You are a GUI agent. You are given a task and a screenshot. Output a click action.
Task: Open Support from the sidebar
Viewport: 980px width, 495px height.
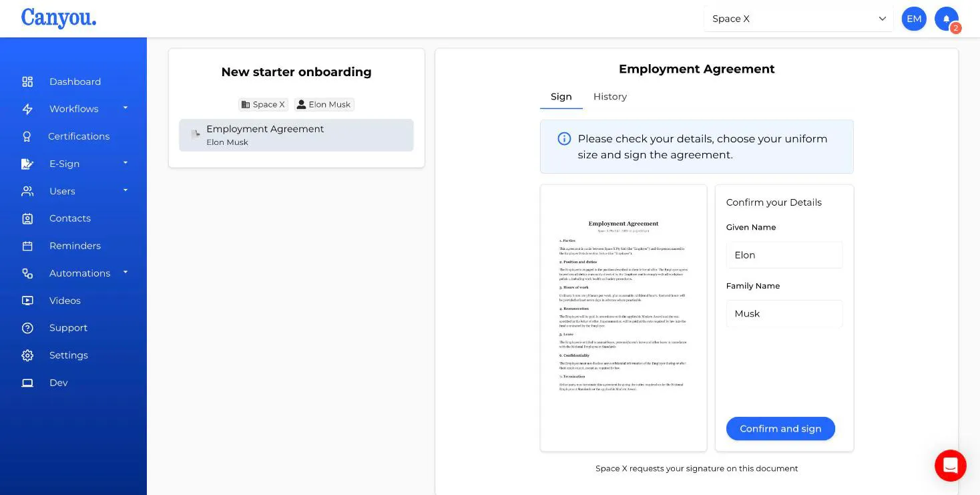(x=68, y=328)
